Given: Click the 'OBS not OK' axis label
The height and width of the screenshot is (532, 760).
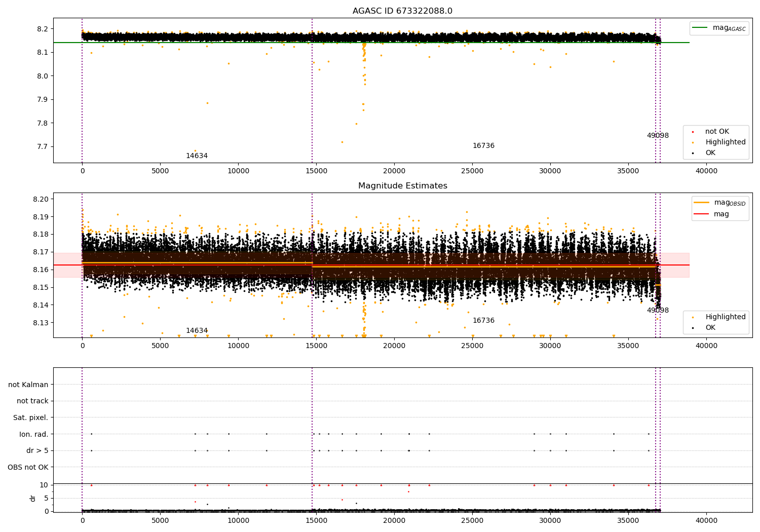Looking at the screenshot, I should (28, 467).
